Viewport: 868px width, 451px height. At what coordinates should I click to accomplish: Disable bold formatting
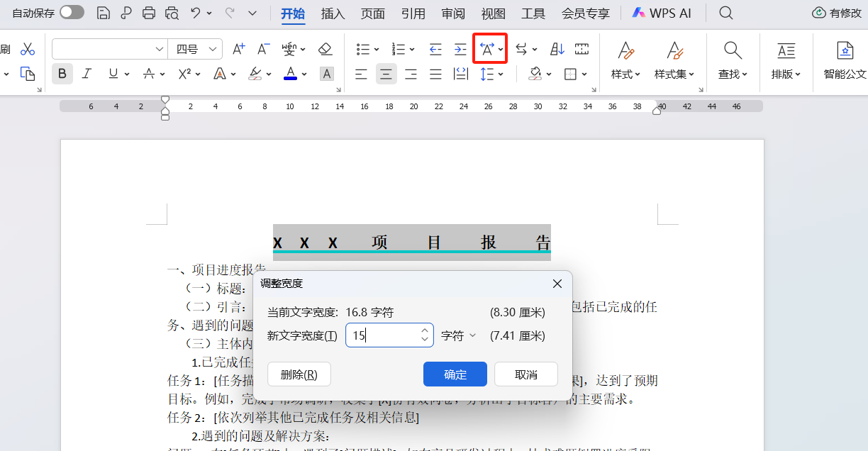click(62, 73)
